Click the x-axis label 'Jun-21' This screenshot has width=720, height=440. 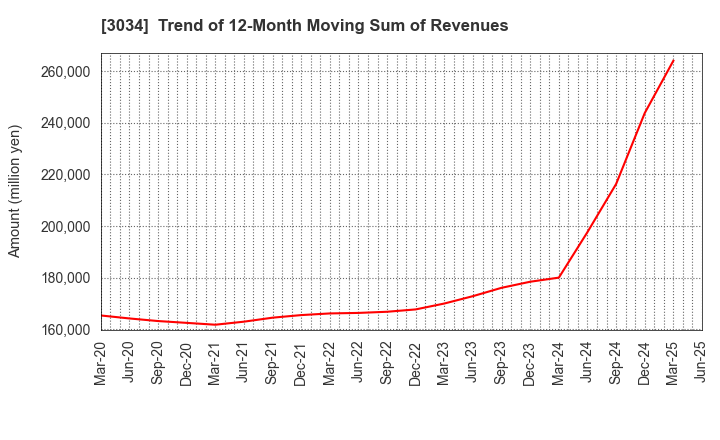click(243, 362)
